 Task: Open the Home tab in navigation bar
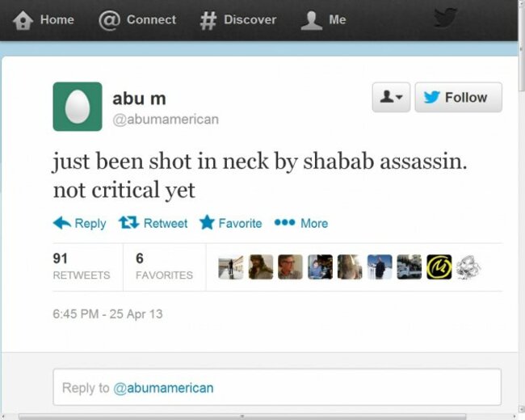pos(43,19)
